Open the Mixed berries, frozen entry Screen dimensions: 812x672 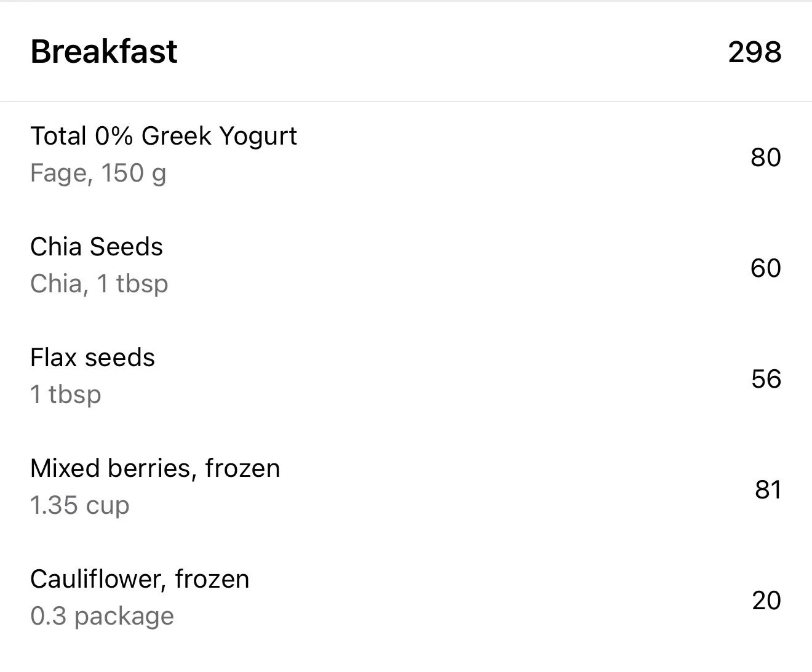[155, 468]
